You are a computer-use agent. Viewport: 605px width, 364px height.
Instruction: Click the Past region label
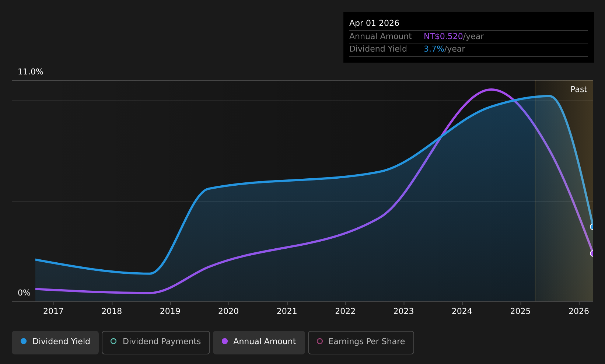click(x=579, y=90)
